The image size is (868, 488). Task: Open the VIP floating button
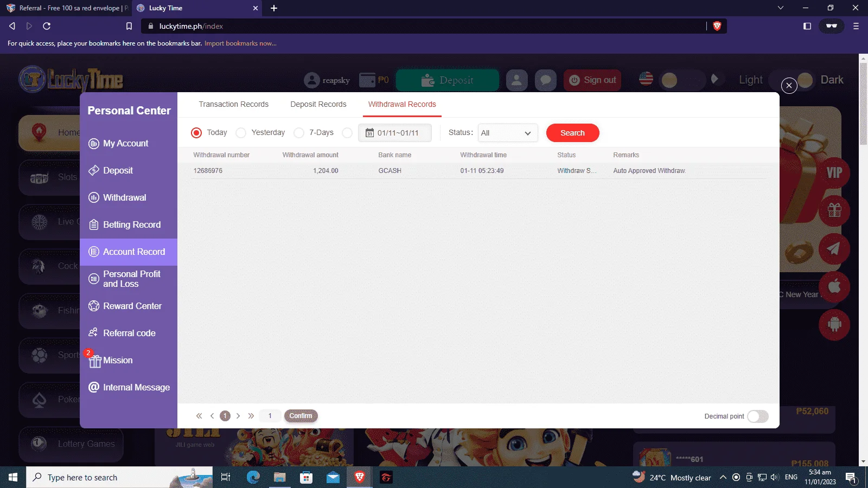click(x=834, y=172)
